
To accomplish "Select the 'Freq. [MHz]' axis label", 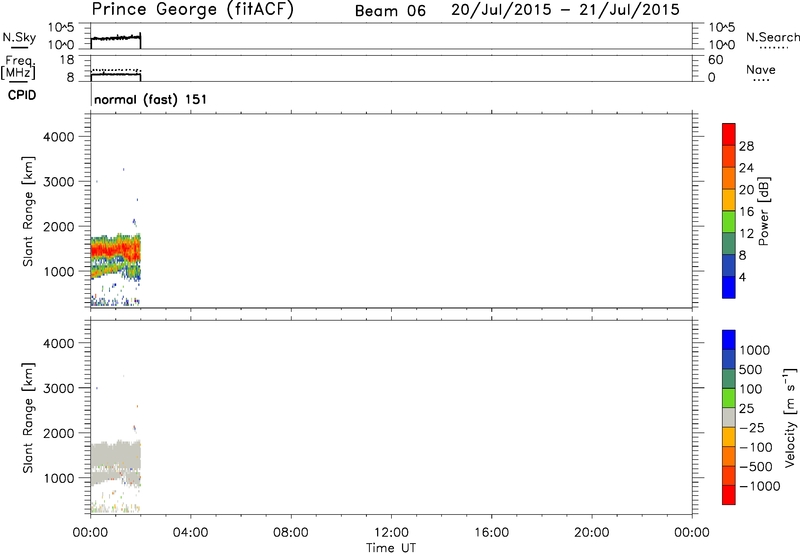I will (x=18, y=68).
